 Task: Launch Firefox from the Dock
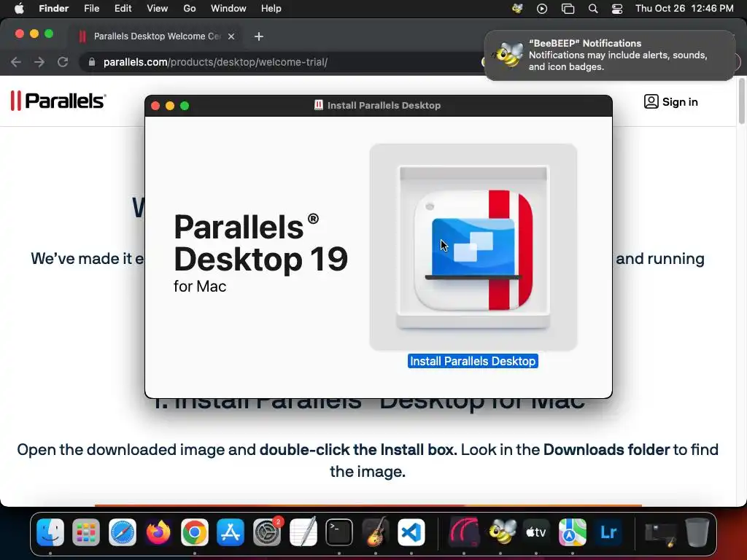click(158, 532)
